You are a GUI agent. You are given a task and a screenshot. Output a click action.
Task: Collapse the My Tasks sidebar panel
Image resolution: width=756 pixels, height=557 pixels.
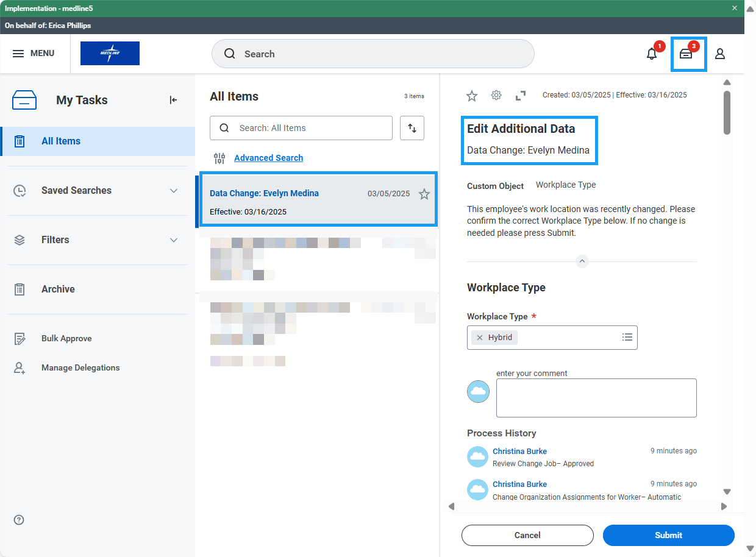pos(173,100)
